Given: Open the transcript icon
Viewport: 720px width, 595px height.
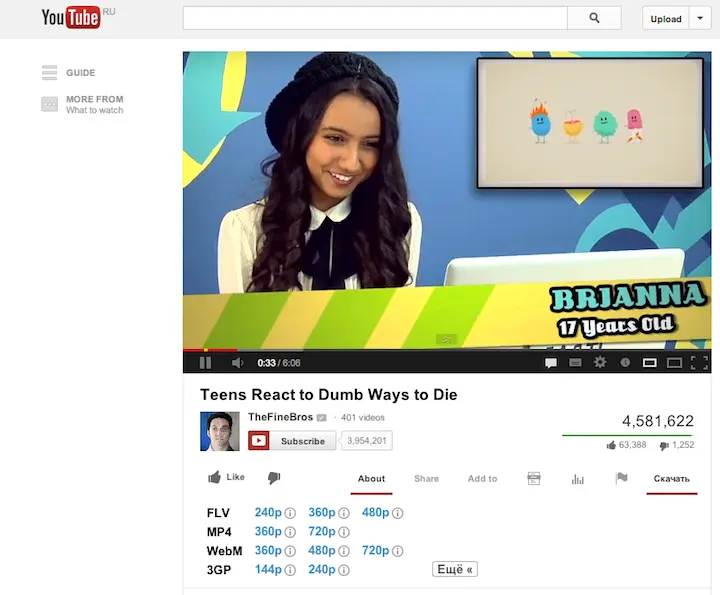Looking at the screenshot, I should pyautogui.click(x=534, y=479).
